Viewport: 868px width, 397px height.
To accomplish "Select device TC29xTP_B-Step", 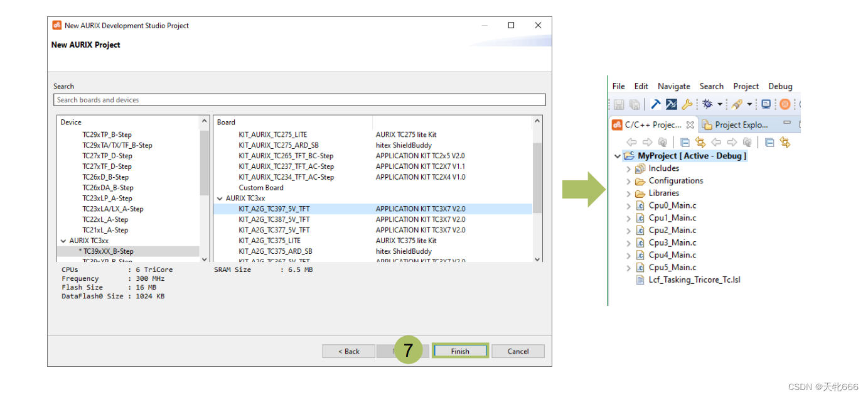I will click(x=107, y=134).
